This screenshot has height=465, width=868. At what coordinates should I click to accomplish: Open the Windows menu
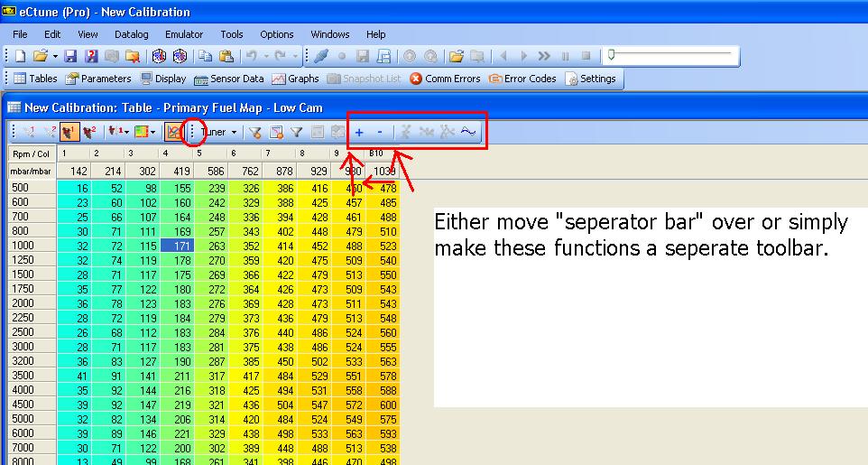(330, 34)
